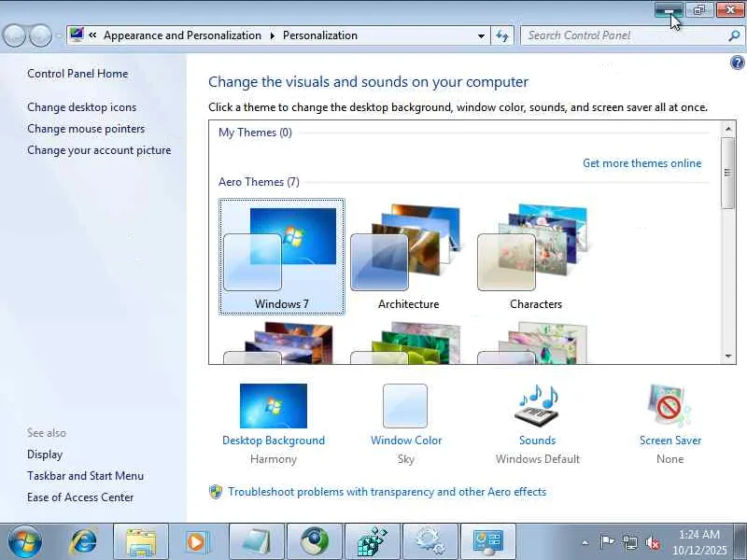This screenshot has height=560, width=747.
Task: Click the refresh button beside address bar
Action: (502, 35)
